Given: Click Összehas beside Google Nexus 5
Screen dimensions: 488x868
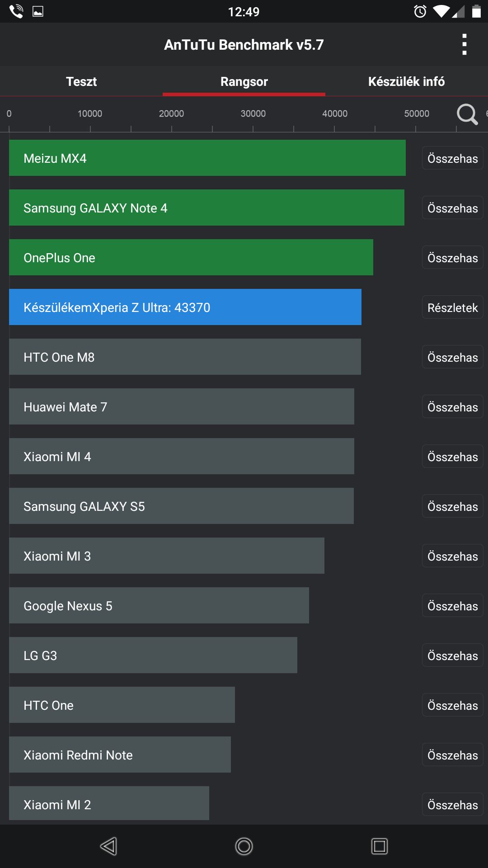Looking at the screenshot, I should (453, 606).
